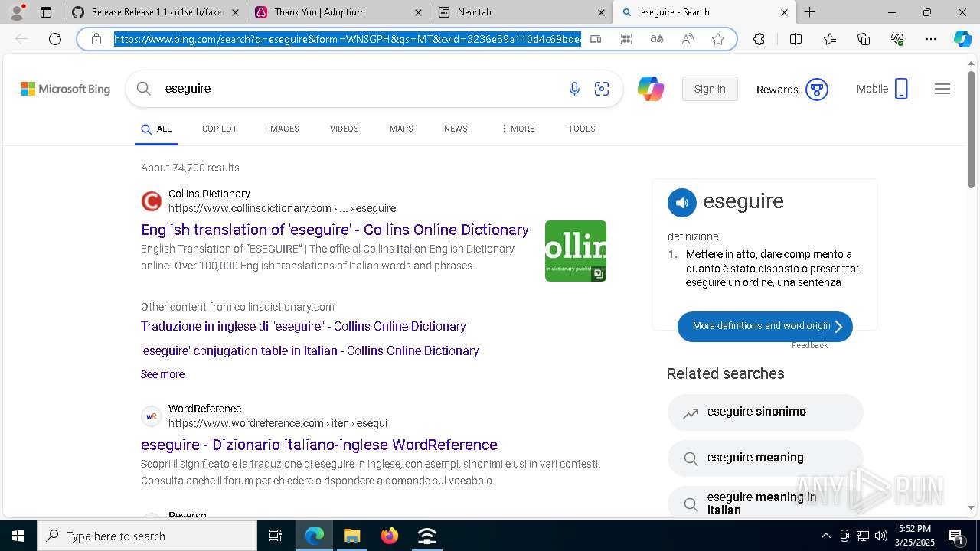Open File Explorer from taskbar
Viewport: 980px width, 551px height.
pos(351,536)
